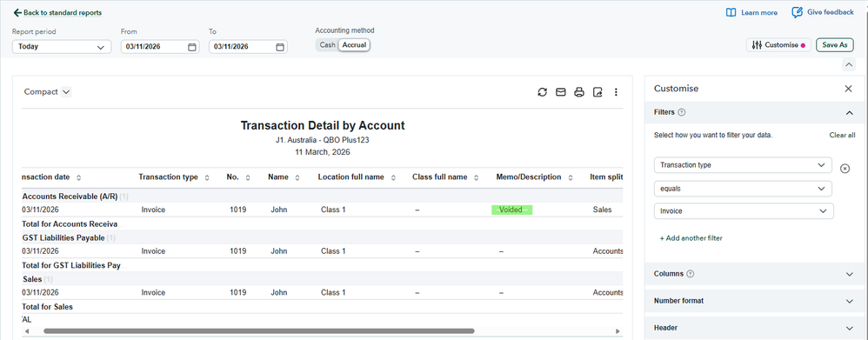The height and width of the screenshot is (340, 868).
Task: Expand the Columns section
Action: click(850, 274)
